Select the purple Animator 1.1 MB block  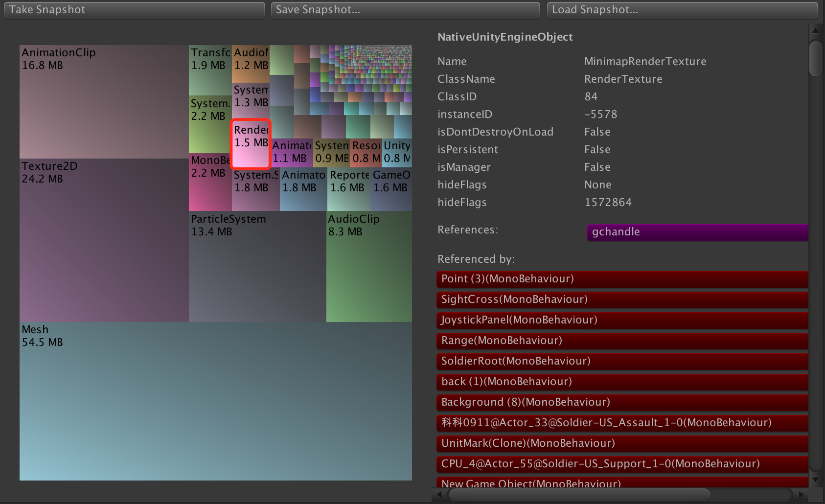click(292, 153)
